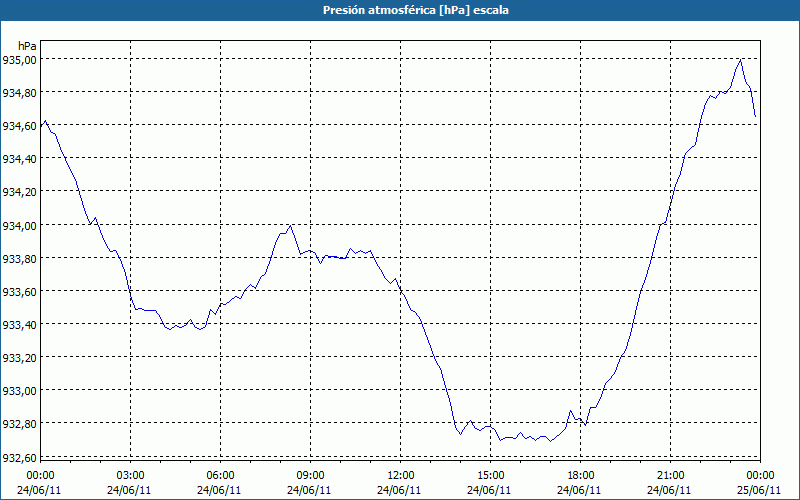Click the title 'Presión atmosférica [hPa] escala'
This screenshot has height=500, width=800.
tap(416, 10)
